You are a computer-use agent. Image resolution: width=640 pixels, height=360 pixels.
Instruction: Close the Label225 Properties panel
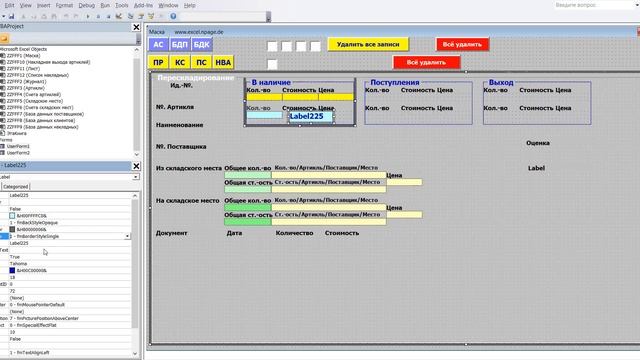coord(136,166)
